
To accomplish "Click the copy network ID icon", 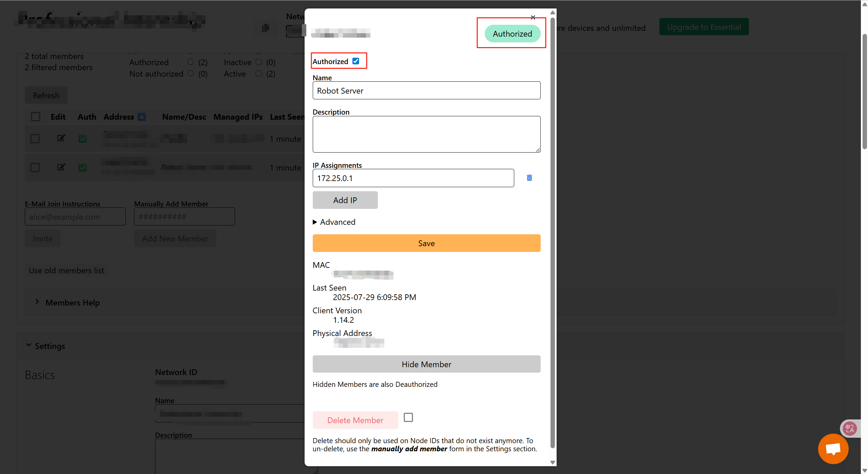I will click(266, 28).
